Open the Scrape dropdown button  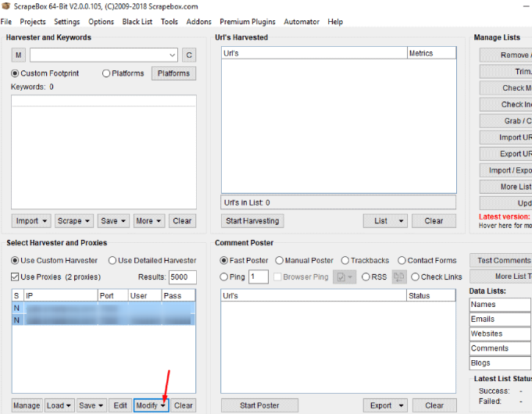(73, 221)
